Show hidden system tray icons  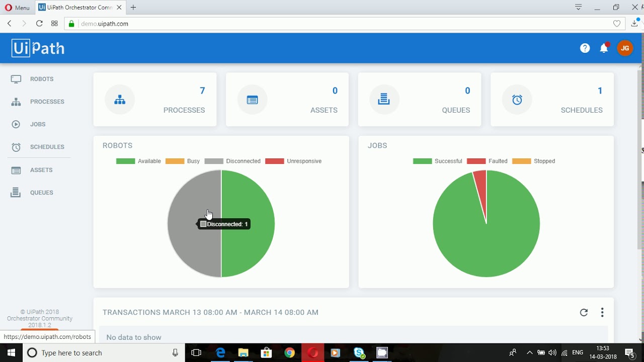[529, 352]
